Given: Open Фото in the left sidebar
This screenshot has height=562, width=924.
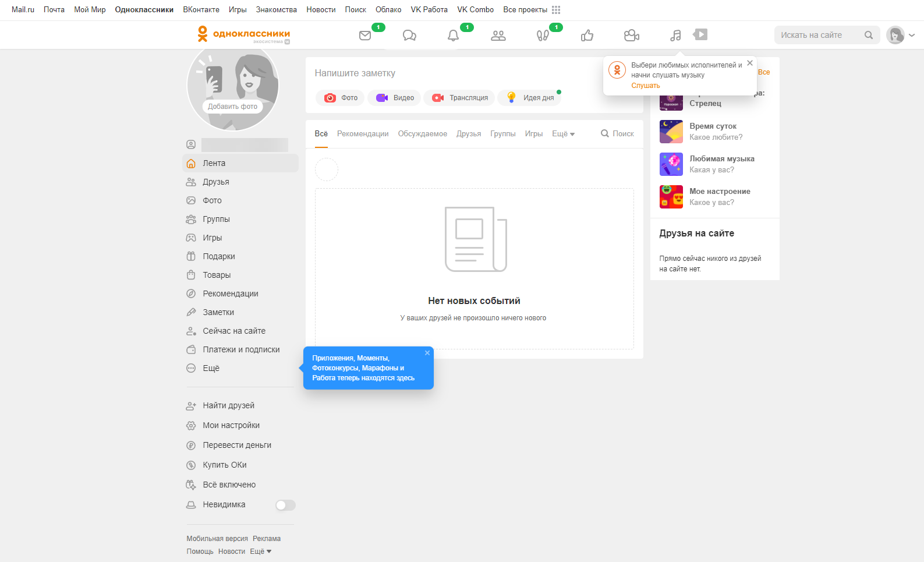Looking at the screenshot, I should pos(240,200).
